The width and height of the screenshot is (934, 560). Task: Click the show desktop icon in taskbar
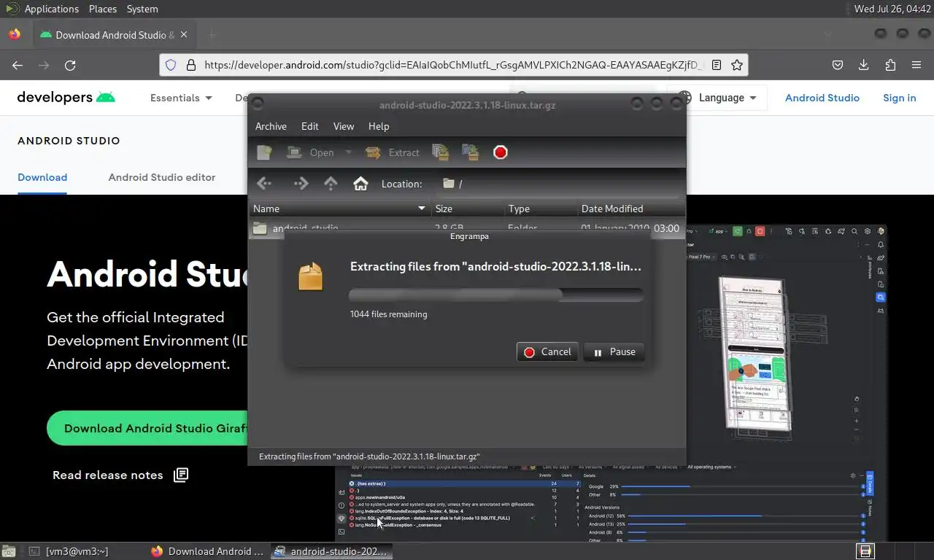click(9, 551)
